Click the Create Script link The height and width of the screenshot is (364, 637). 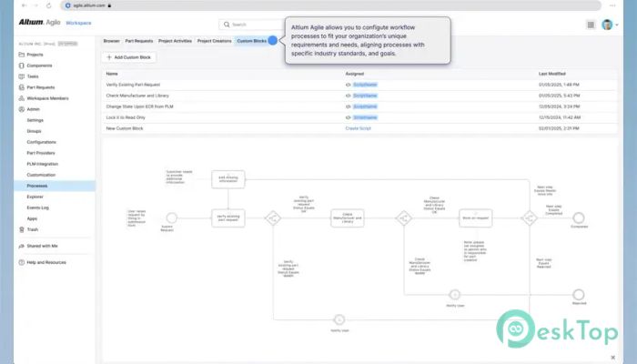coord(358,128)
